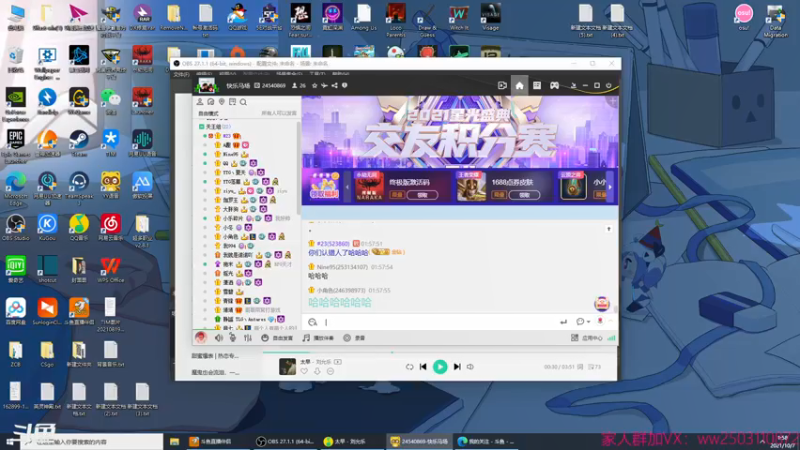Toggle 自由发言 free speech mode
Screen dimensions: 800x450
[x=277, y=338]
